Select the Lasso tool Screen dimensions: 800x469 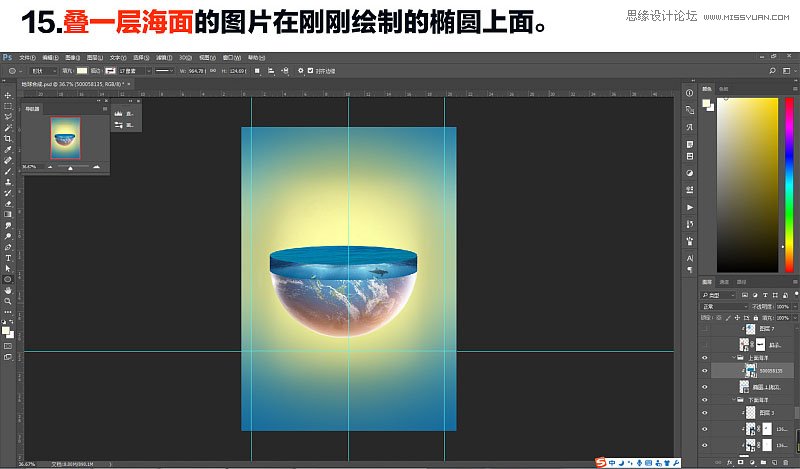[x=8, y=117]
